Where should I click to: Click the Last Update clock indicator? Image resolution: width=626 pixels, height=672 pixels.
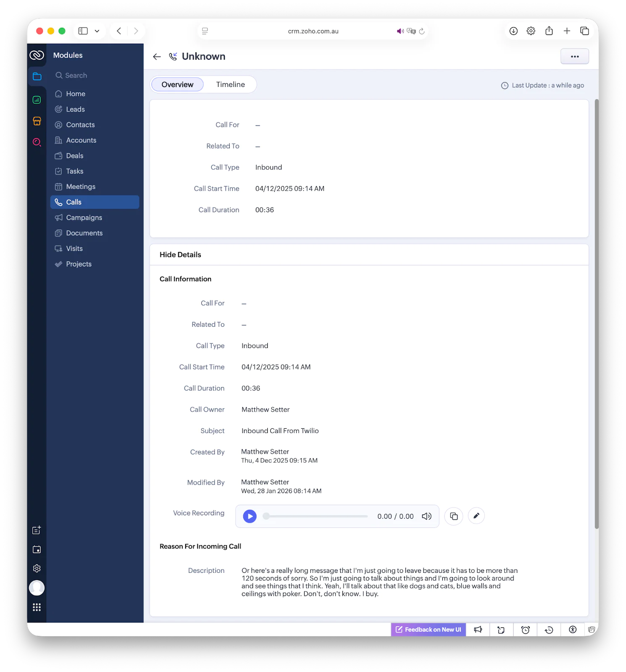click(504, 86)
